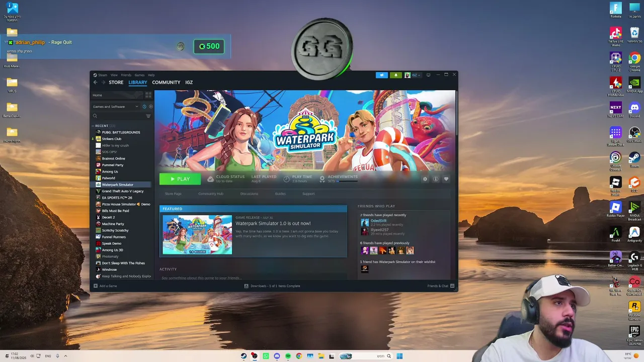
Task: Open WhatsApp from the taskbar
Action: (266, 356)
